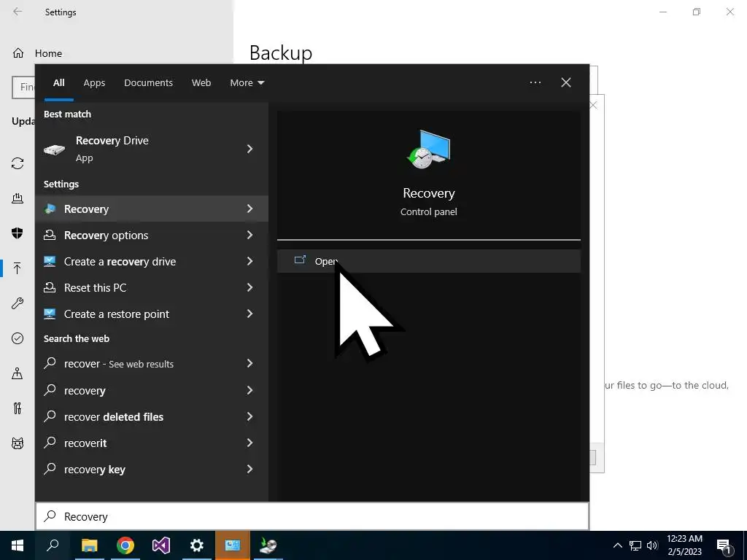Expand Create a restore point chevron

[x=249, y=314]
